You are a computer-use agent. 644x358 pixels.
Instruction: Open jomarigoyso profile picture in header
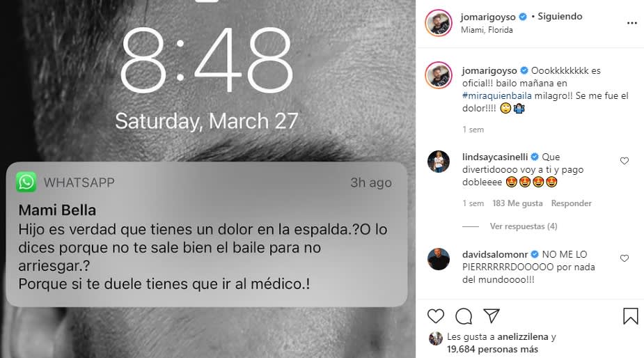(438, 22)
